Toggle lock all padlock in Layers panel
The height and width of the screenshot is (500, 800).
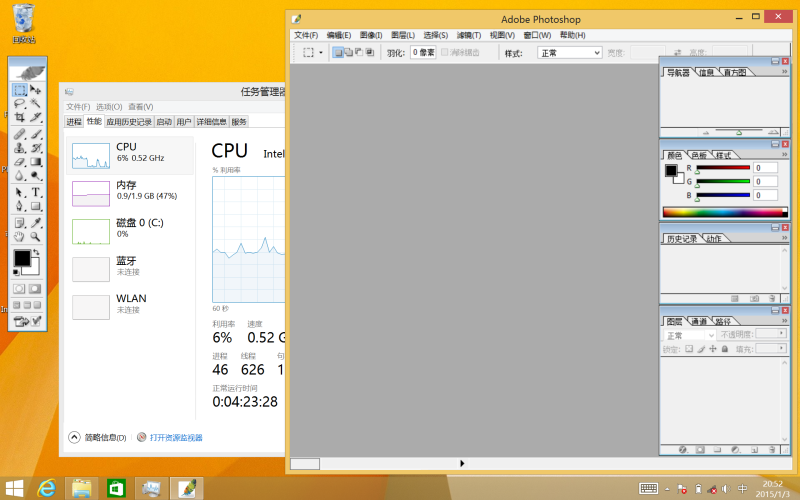(724, 349)
